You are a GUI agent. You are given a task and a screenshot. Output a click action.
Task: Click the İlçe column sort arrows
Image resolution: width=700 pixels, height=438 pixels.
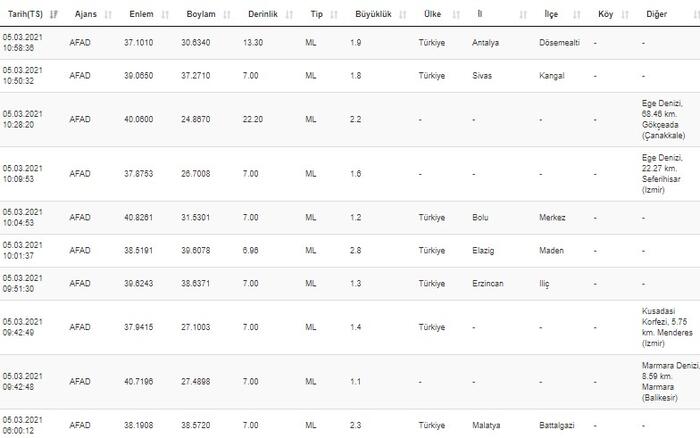pos(576,14)
